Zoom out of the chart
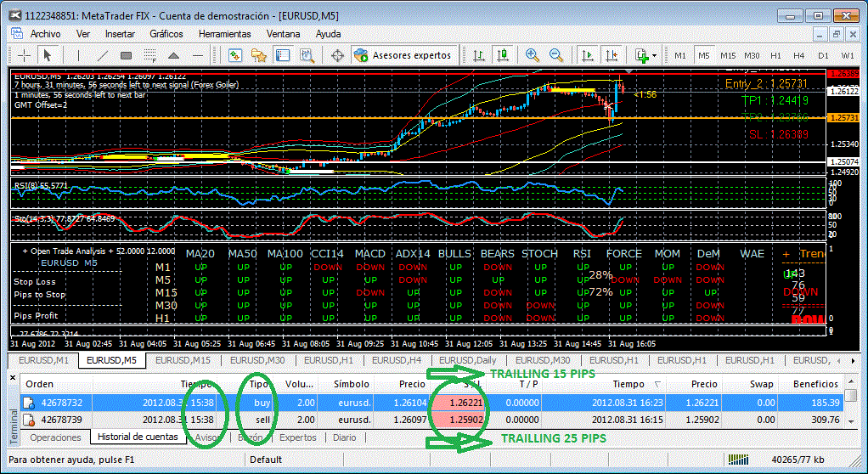Screen dimensions: 868x474 (x=555, y=55)
